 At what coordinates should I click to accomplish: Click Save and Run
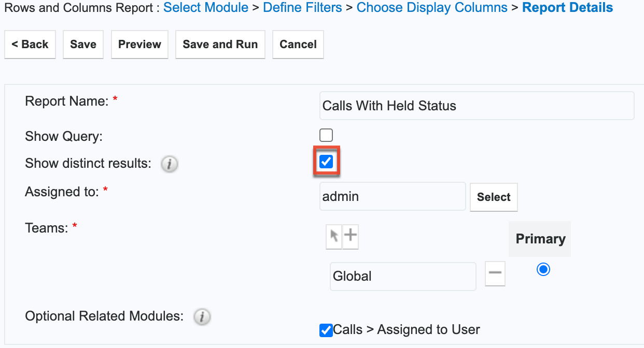[x=220, y=45]
